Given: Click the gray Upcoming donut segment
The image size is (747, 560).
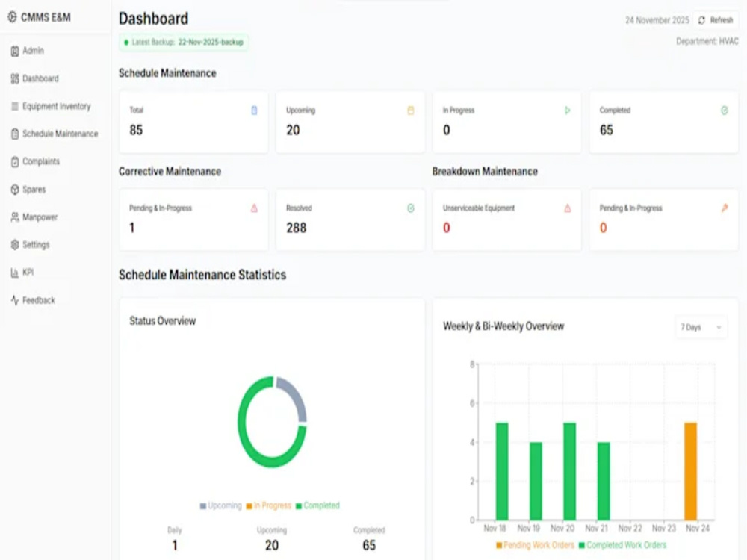Looking at the screenshot, I should pyautogui.click(x=297, y=396).
